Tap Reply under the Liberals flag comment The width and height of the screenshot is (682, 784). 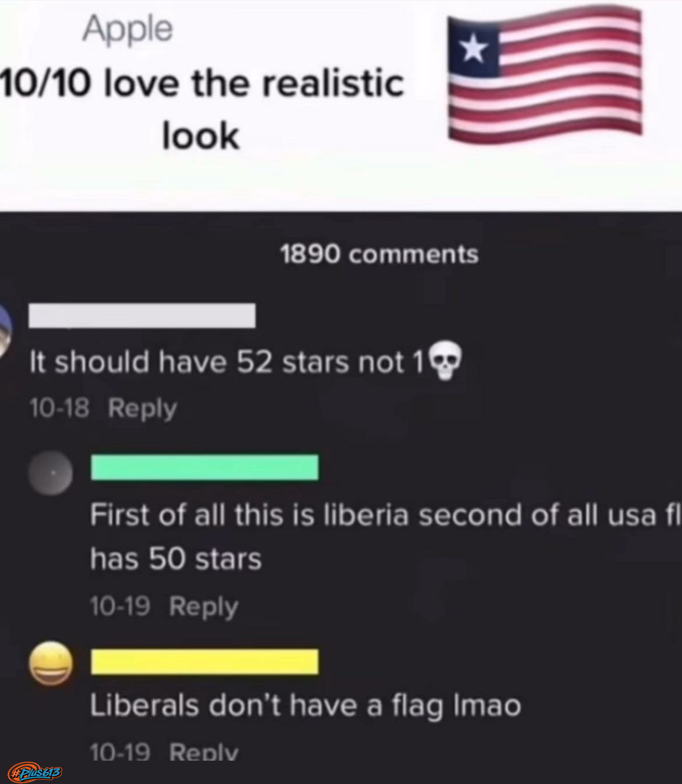click(x=204, y=751)
